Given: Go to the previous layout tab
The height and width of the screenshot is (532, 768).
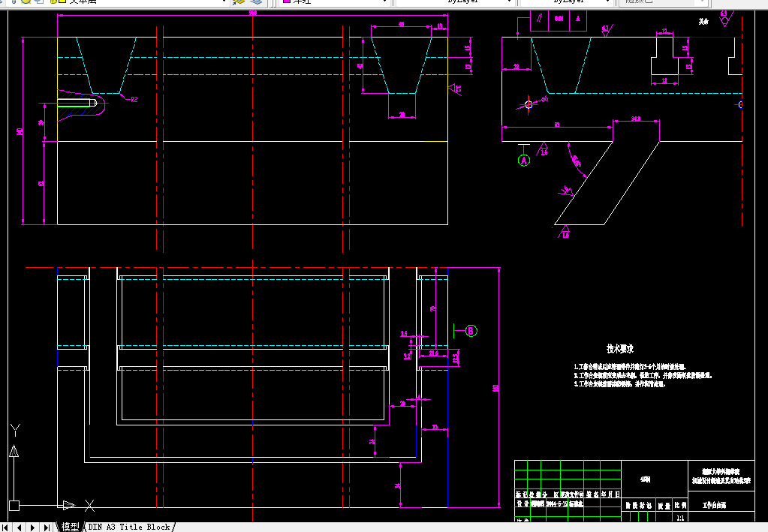Looking at the screenshot, I should click(19, 527).
